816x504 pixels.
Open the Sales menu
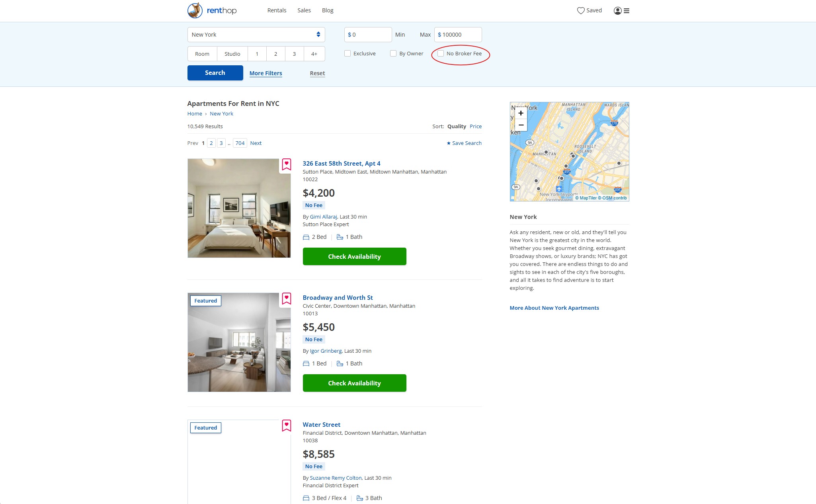click(304, 10)
